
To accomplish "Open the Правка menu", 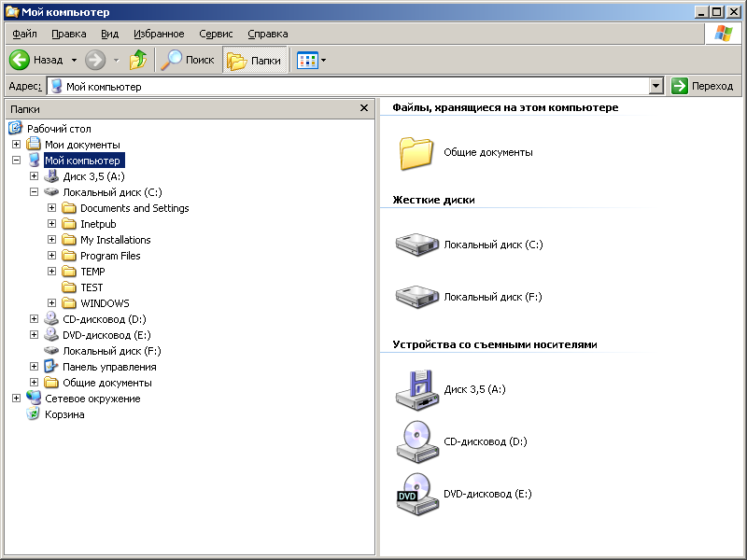I will point(68,34).
